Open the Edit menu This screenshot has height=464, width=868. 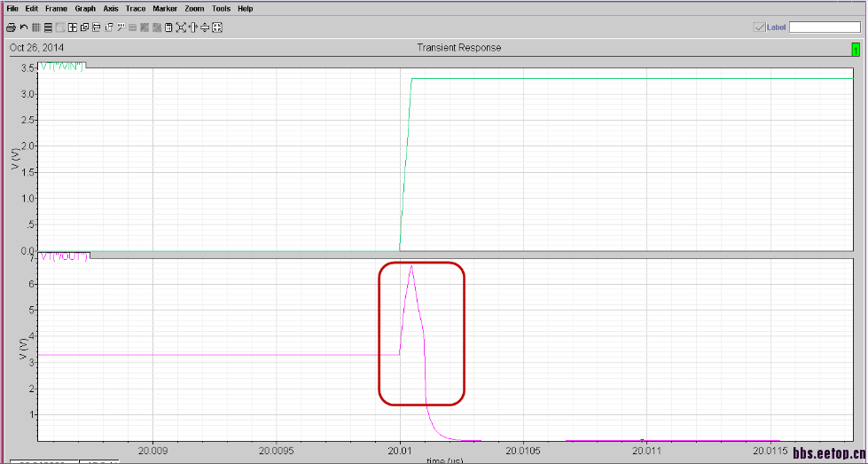[32, 9]
